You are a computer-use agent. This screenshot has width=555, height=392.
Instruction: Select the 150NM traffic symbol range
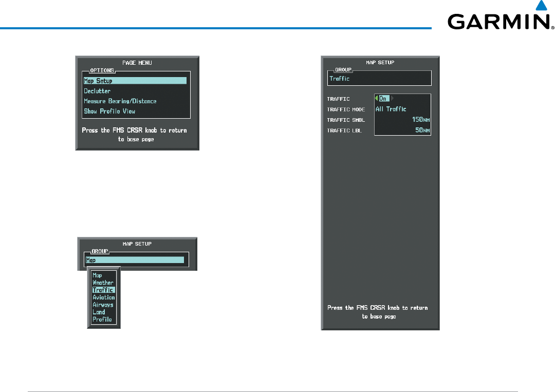pyautogui.click(x=421, y=120)
